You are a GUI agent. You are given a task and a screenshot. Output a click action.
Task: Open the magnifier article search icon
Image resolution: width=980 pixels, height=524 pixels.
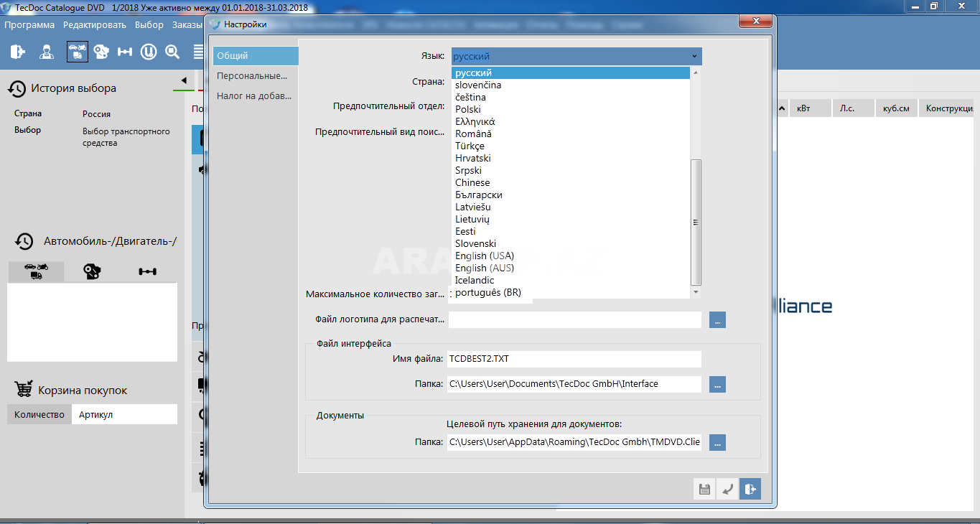pos(172,52)
